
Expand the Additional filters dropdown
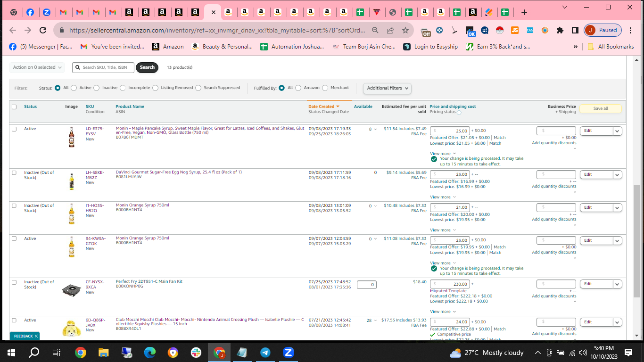pos(387,88)
